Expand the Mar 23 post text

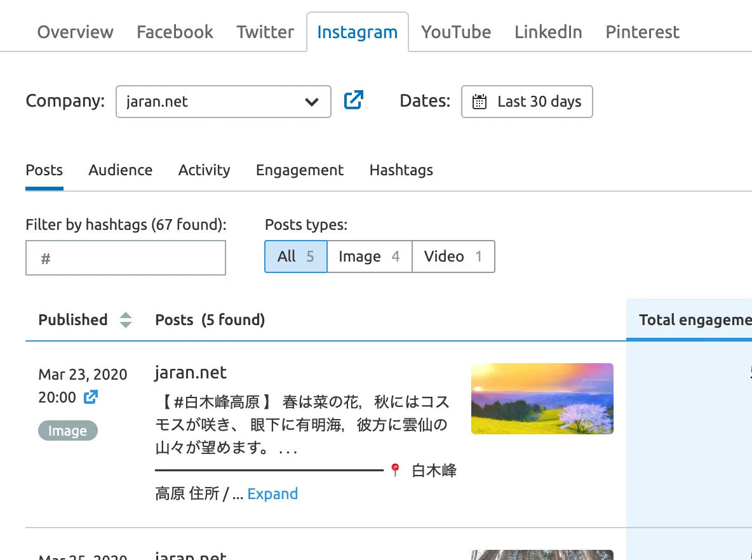pyautogui.click(x=272, y=493)
